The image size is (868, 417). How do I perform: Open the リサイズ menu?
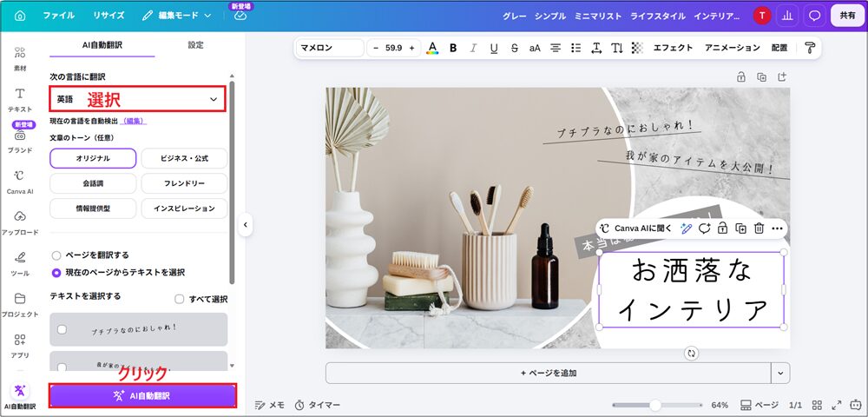pos(108,16)
